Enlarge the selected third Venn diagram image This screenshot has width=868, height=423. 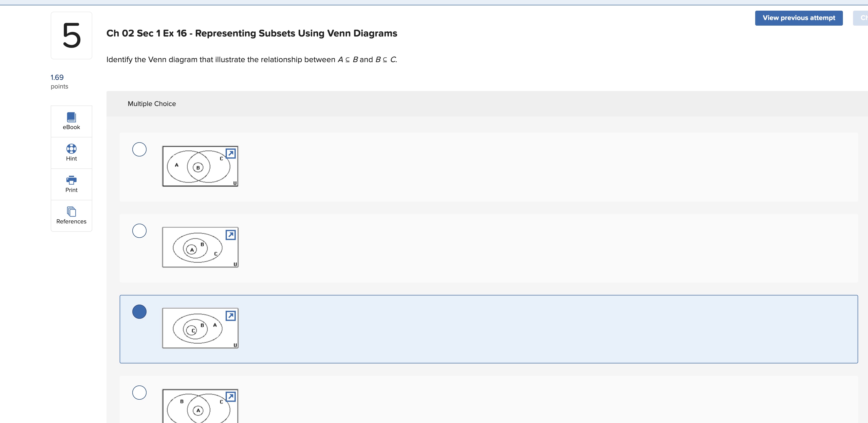coord(230,316)
